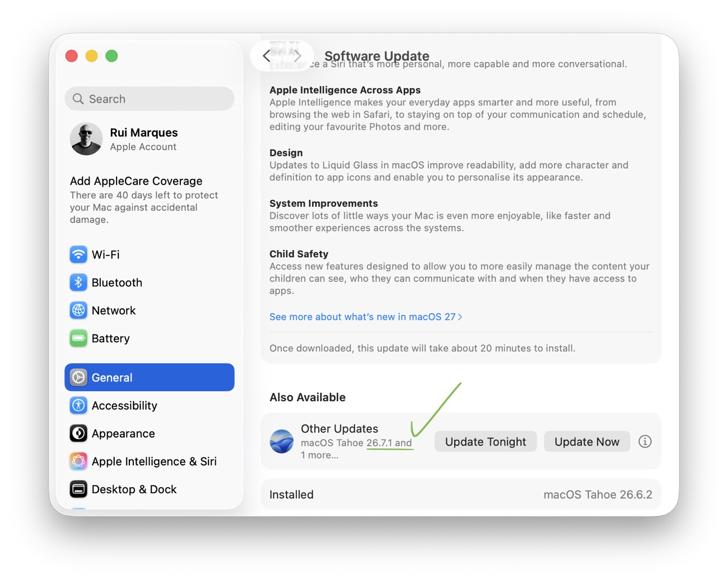Click the Accessibility sidebar icon

point(78,405)
